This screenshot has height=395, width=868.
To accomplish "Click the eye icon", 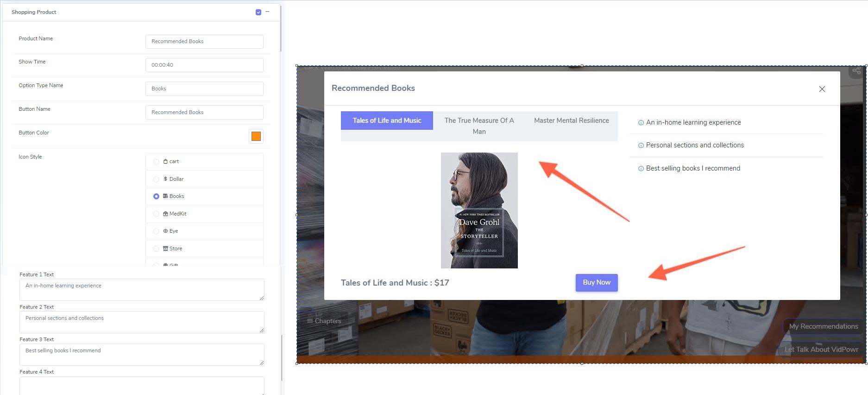I will click(x=165, y=231).
